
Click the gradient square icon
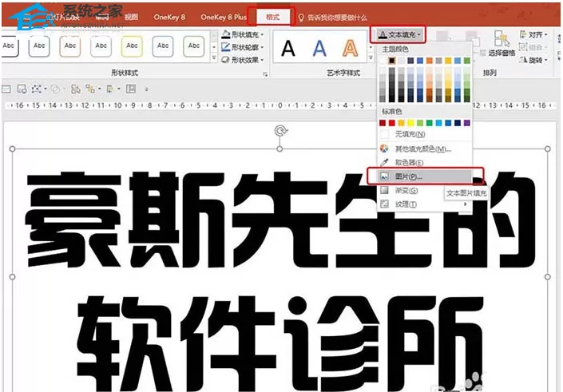[384, 190]
